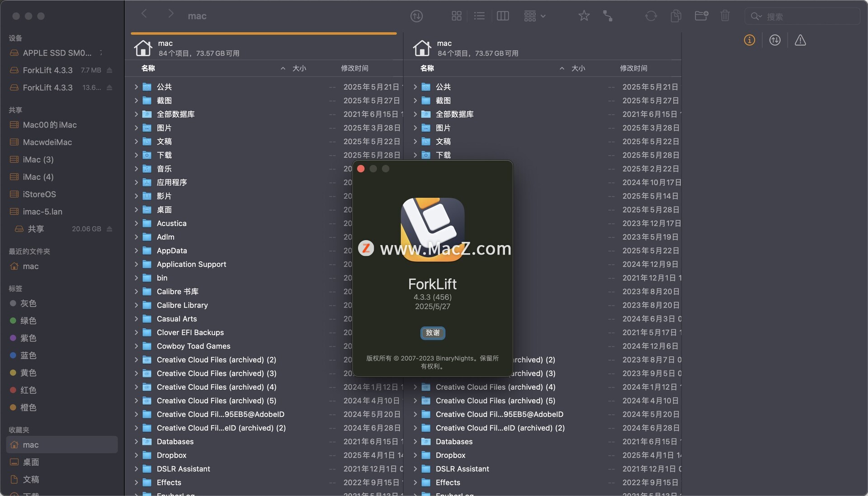The image size is (868, 496).
Task: Eject the ForkLift 4.3.3 13.6 volume
Action: pos(109,87)
